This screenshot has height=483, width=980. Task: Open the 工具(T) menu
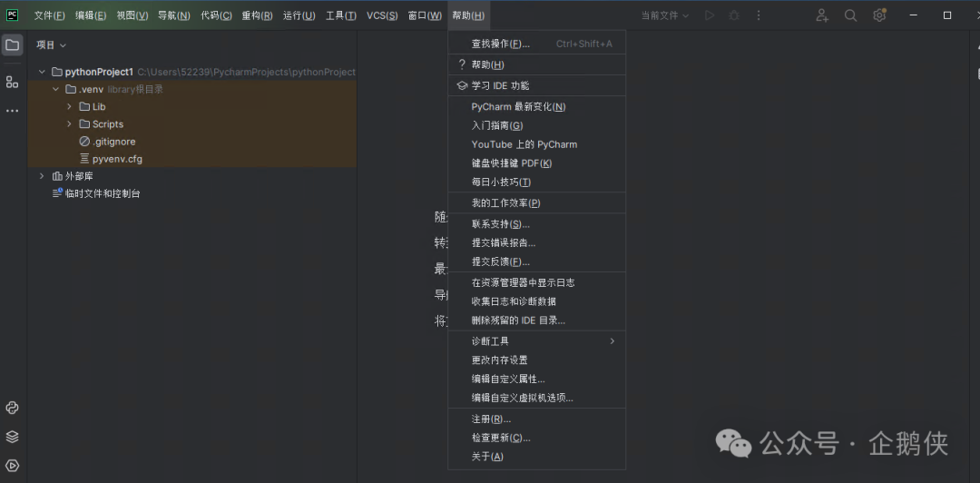tap(341, 15)
